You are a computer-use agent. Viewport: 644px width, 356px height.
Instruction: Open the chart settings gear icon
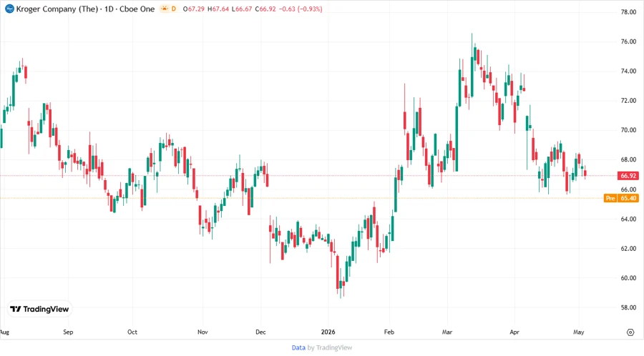click(630, 332)
